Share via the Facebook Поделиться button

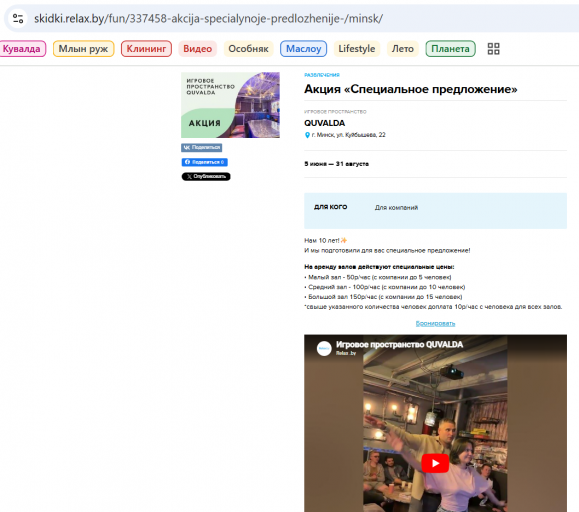coord(204,162)
